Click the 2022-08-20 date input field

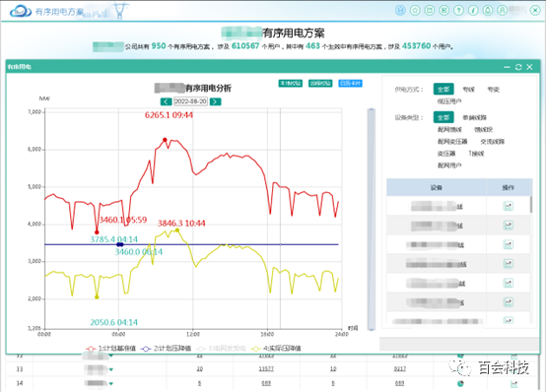click(190, 101)
